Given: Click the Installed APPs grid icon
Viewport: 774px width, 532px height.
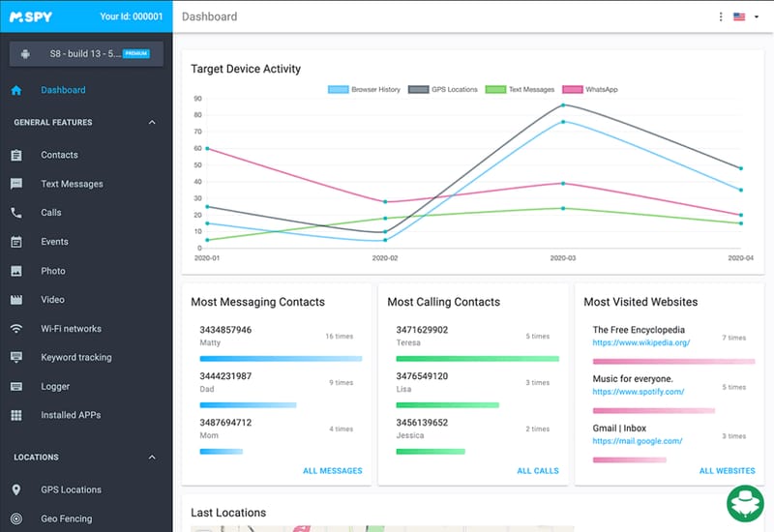Looking at the screenshot, I should [16, 415].
